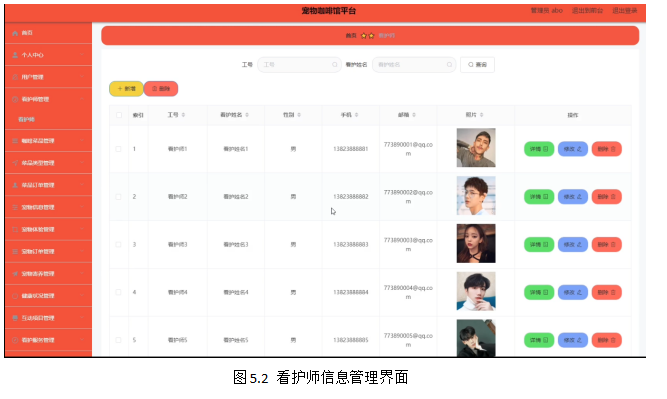Open the photo thumbnail of 看护师2
The image size is (667, 399).
pos(476,196)
